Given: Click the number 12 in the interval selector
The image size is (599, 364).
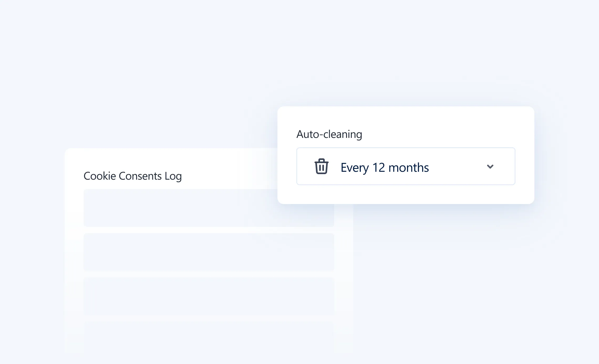Looking at the screenshot, I should click(379, 168).
